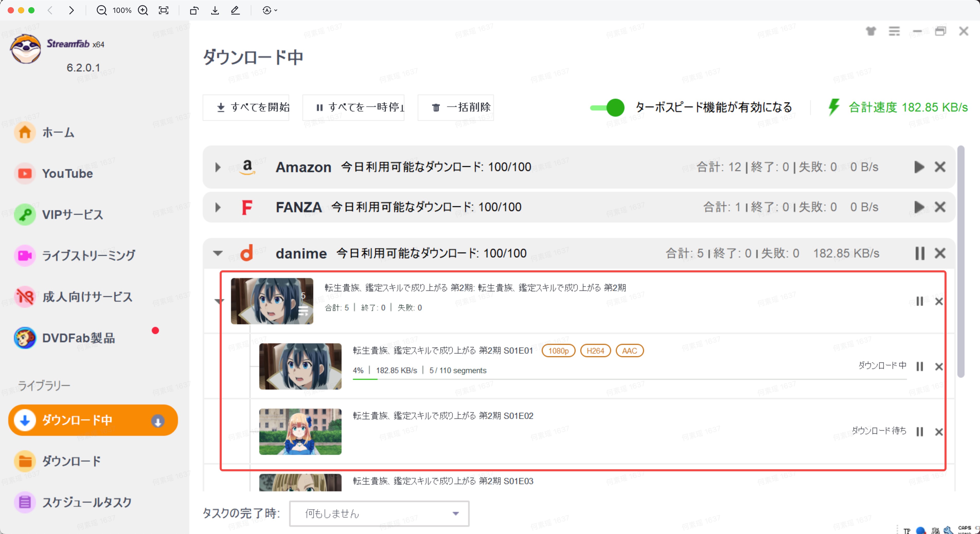The width and height of the screenshot is (980, 534).
Task: Zoom in in the viewer toolbar
Action: (x=143, y=10)
